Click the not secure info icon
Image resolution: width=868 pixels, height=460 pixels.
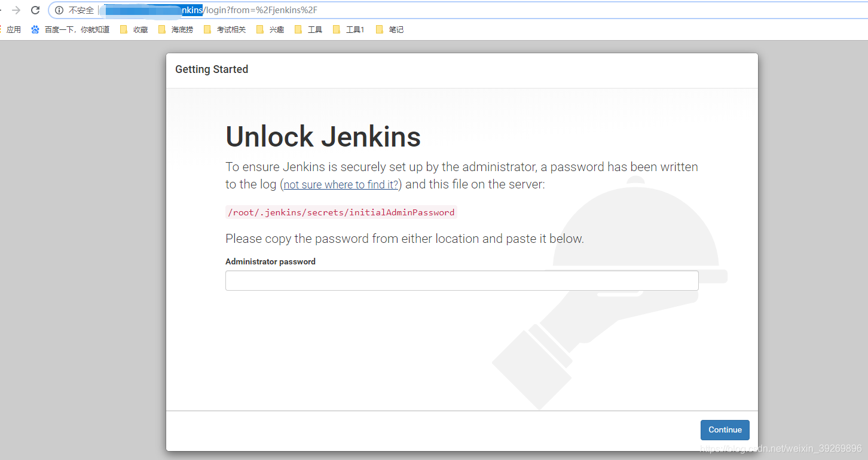pos(59,10)
